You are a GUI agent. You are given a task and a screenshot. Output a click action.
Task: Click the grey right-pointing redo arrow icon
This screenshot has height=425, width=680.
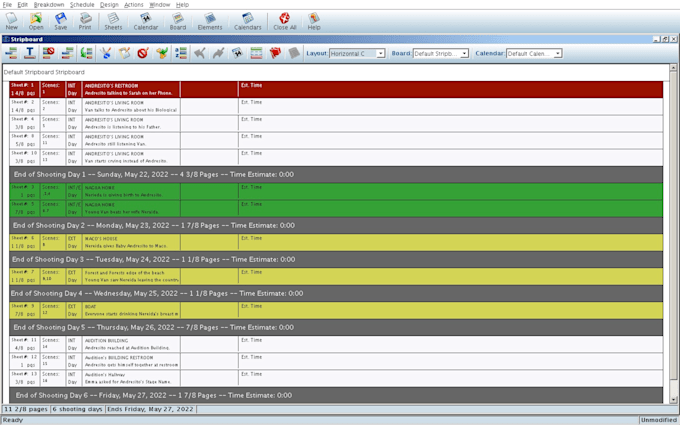click(x=218, y=53)
